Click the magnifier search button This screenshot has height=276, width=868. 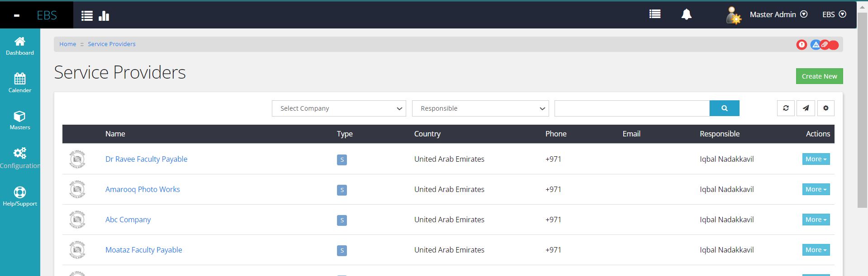(724, 108)
